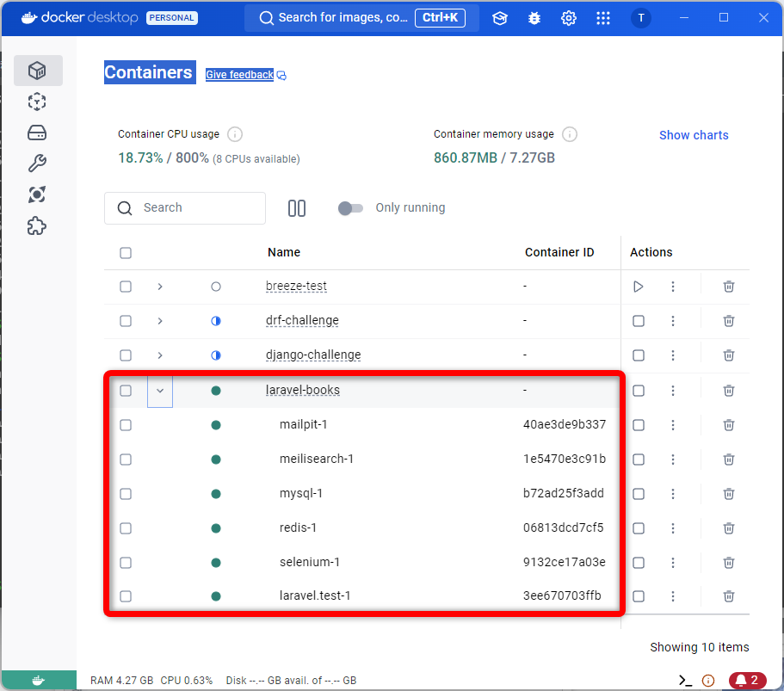This screenshot has width=784, height=691.
Task: Open the terminal icon in status bar
Action: click(x=685, y=680)
